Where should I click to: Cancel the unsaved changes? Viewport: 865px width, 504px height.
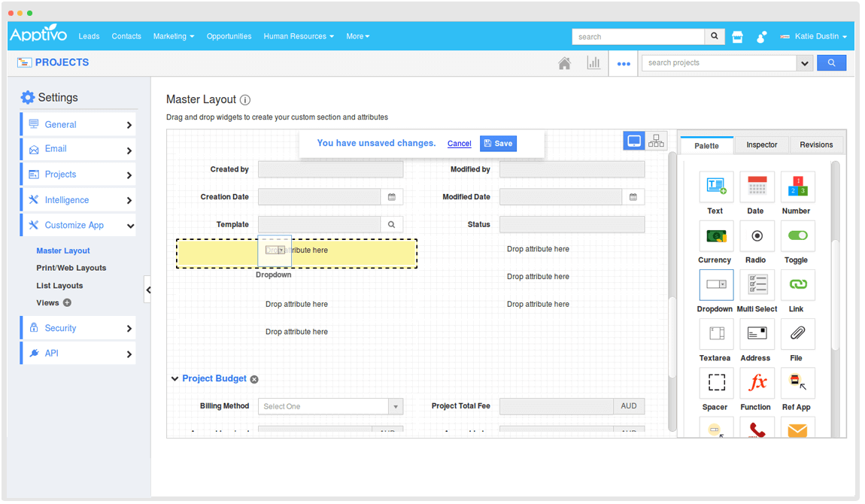click(x=459, y=144)
